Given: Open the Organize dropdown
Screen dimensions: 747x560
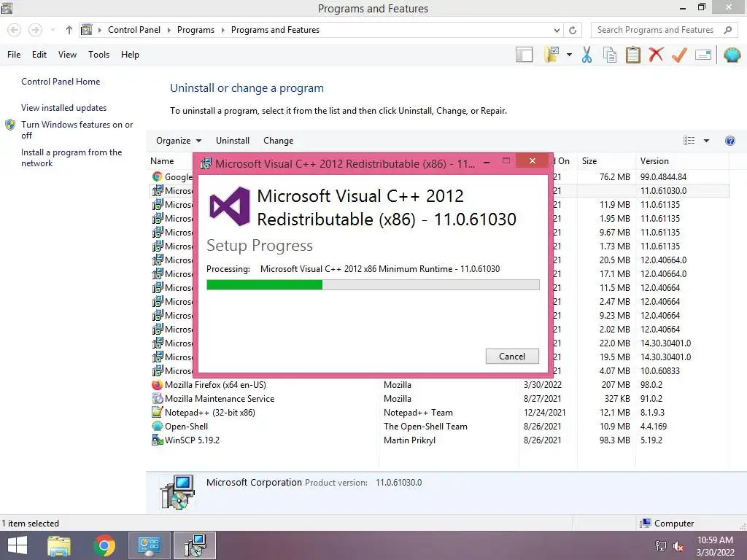Looking at the screenshot, I should pos(179,141).
